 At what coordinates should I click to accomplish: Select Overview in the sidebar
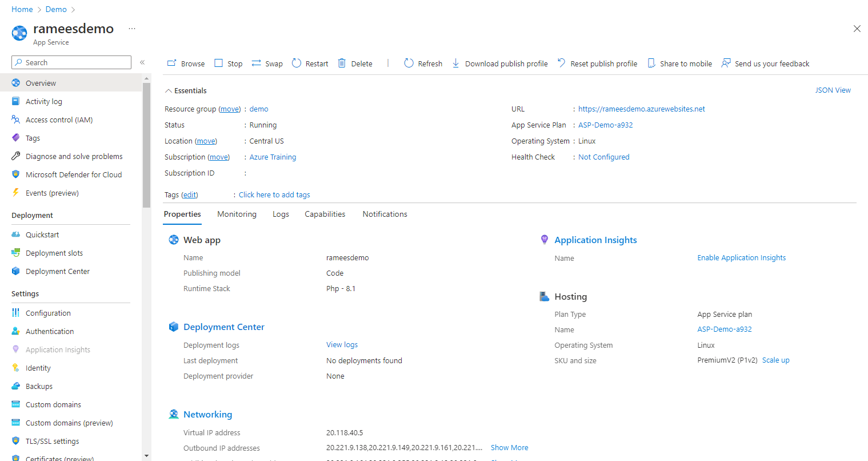[71, 83]
